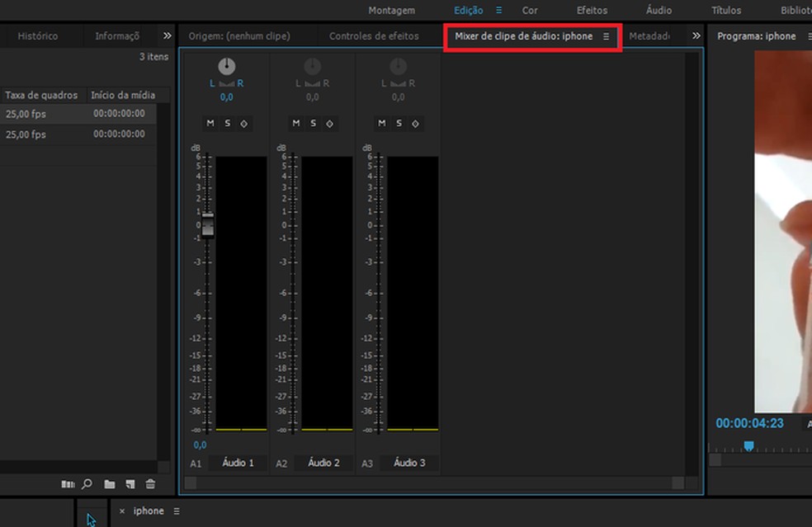Expand hidden tabs in source panel group

[696, 35]
